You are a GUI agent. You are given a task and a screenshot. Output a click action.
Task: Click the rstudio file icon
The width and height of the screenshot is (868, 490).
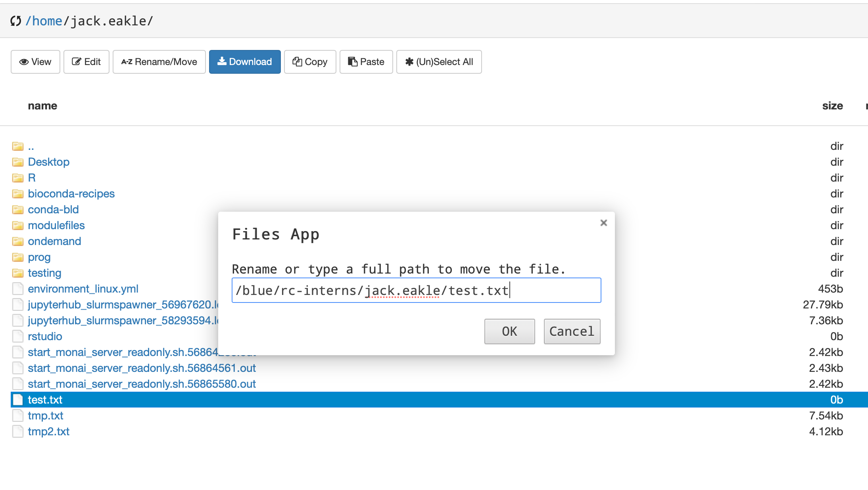coord(17,337)
